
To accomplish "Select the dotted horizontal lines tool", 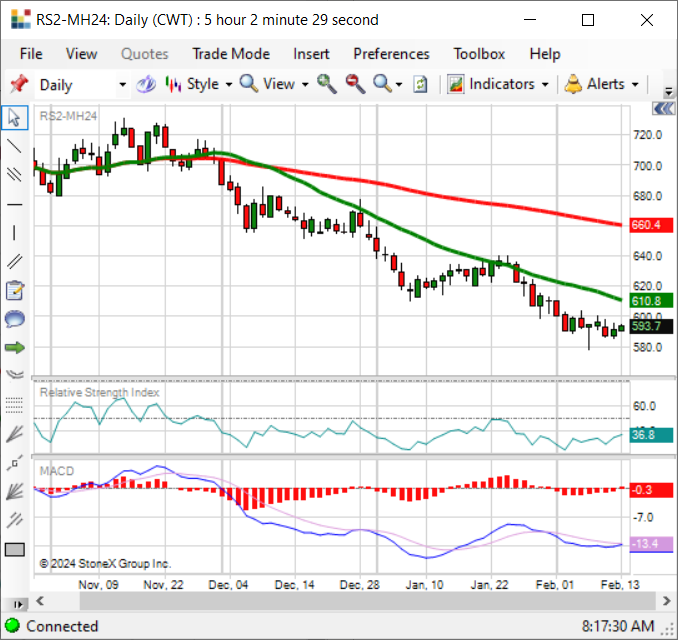I will tap(15, 405).
